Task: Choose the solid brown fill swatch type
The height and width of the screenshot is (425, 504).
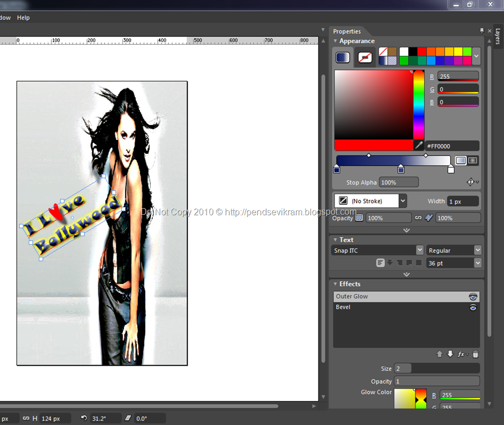Action: (392, 51)
